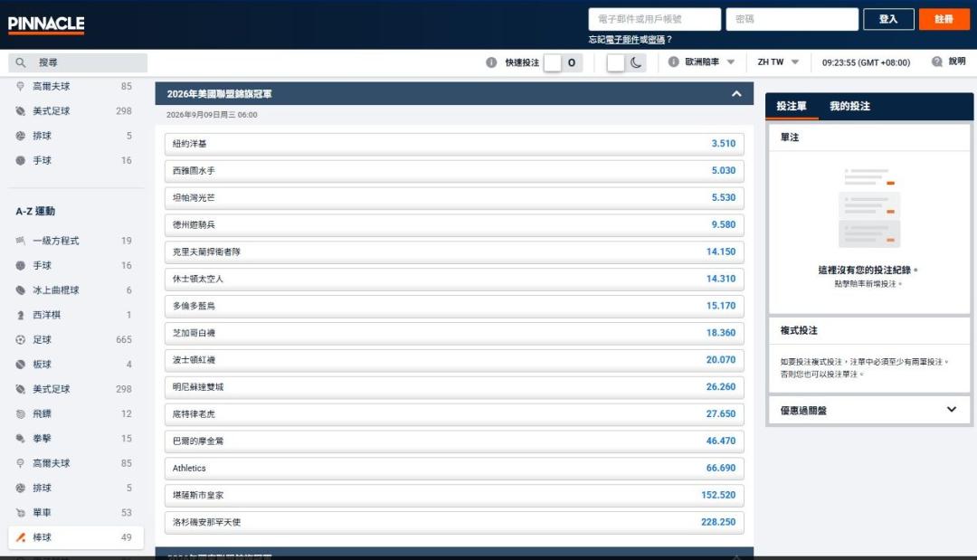Collapse the 2026年美國聯盟錦旗冠軍 section
This screenshot has height=560, width=977.
[736, 94]
